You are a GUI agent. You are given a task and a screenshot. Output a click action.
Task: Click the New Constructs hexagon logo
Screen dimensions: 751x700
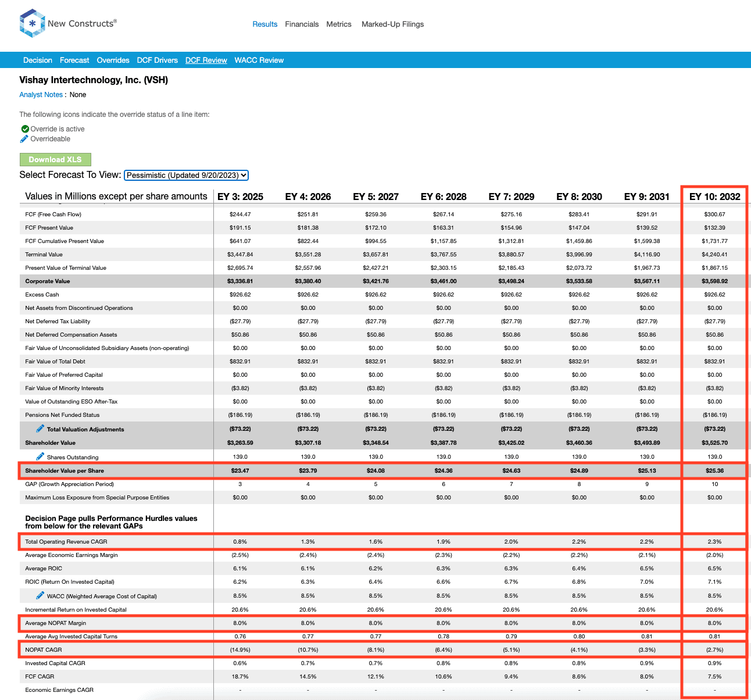(x=32, y=23)
